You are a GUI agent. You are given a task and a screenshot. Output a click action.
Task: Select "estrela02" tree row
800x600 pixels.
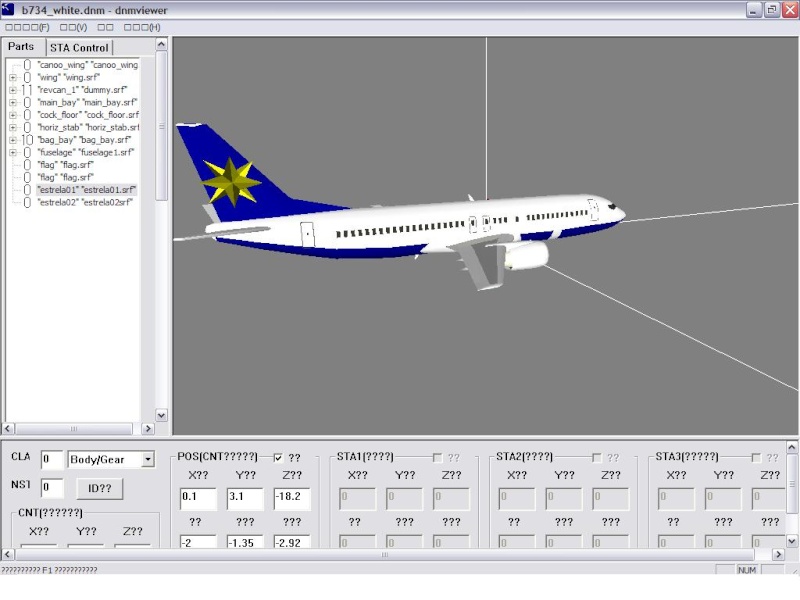[x=85, y=203]
